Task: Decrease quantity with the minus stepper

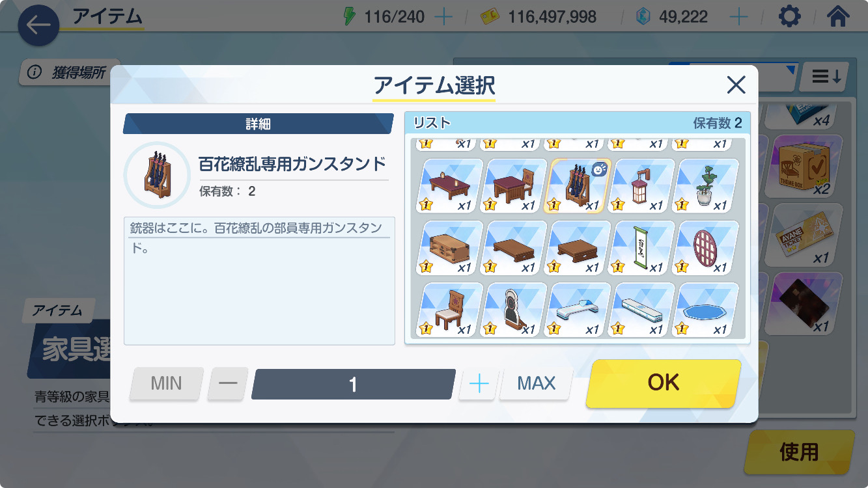Action: click(x=228, y=383)
